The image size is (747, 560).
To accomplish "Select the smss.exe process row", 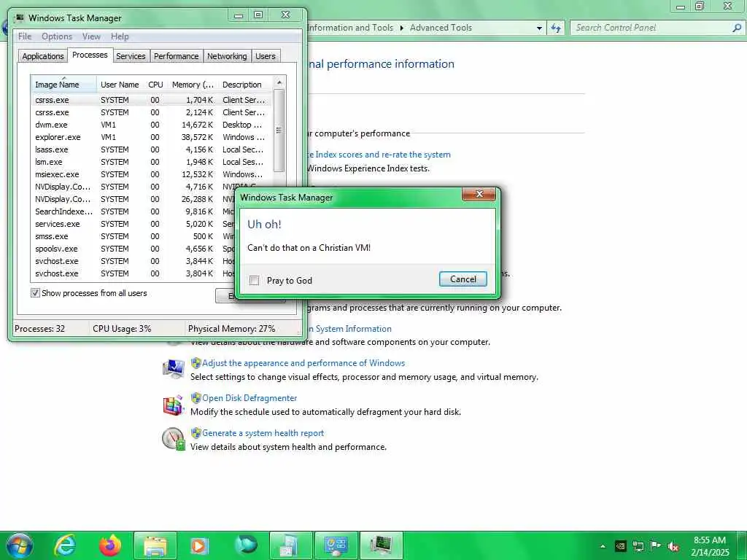I will pos(133,236).
